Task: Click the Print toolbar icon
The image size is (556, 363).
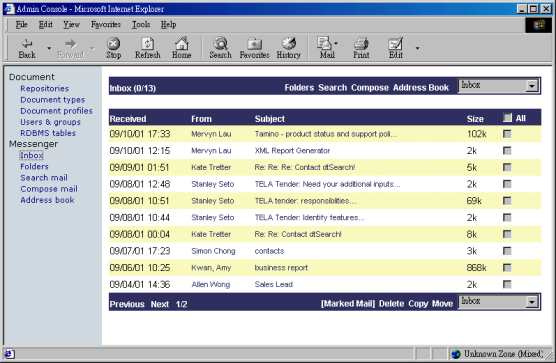Action: (x=361, y=48)
